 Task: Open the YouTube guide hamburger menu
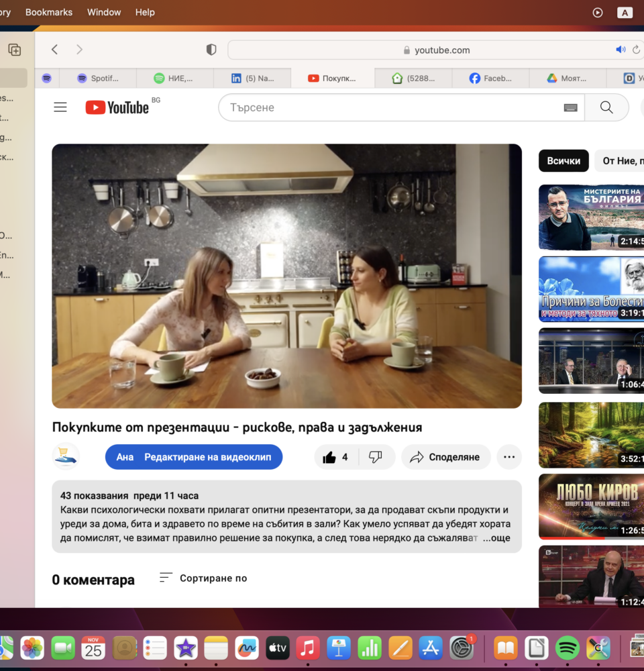pos(60,107)
